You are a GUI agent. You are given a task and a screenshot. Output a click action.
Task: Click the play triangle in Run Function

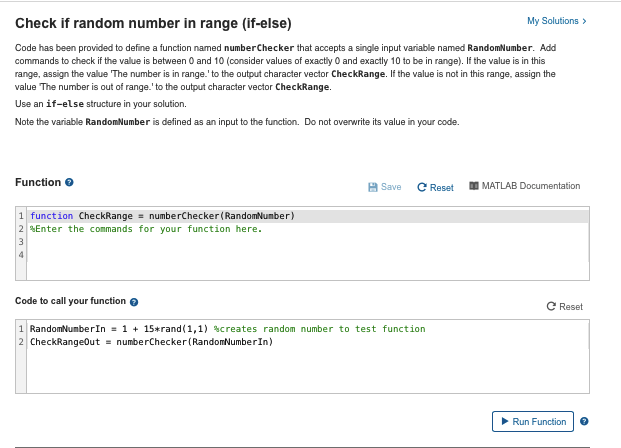pyautogui.click(x=505, y=421)
